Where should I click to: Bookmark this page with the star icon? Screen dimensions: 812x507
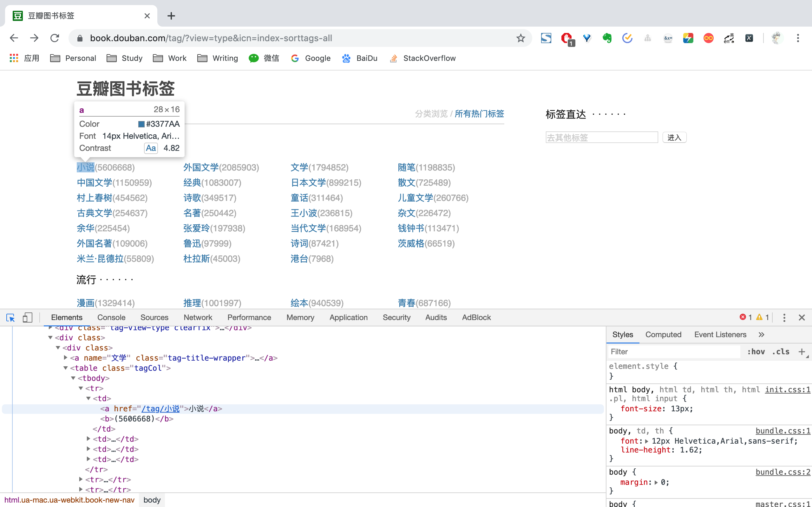(x=521, y=38)
